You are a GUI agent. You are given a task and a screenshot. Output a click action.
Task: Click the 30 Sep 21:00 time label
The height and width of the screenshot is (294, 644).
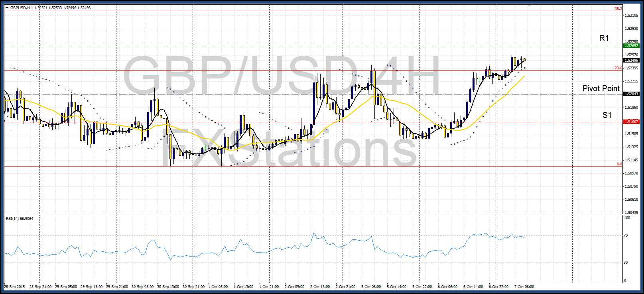pos(193,287)
